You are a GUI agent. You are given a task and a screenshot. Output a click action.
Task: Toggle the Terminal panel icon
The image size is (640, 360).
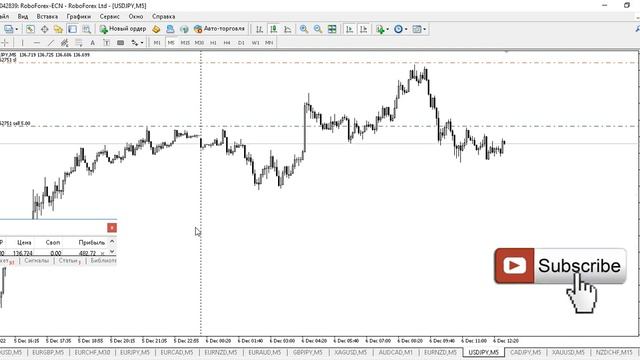(x=72, y=29)
